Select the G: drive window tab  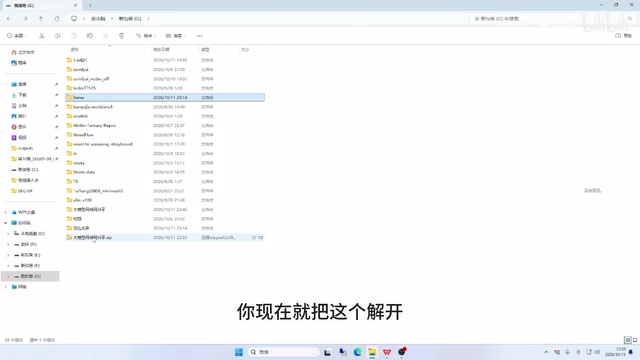tap(41, 5)
